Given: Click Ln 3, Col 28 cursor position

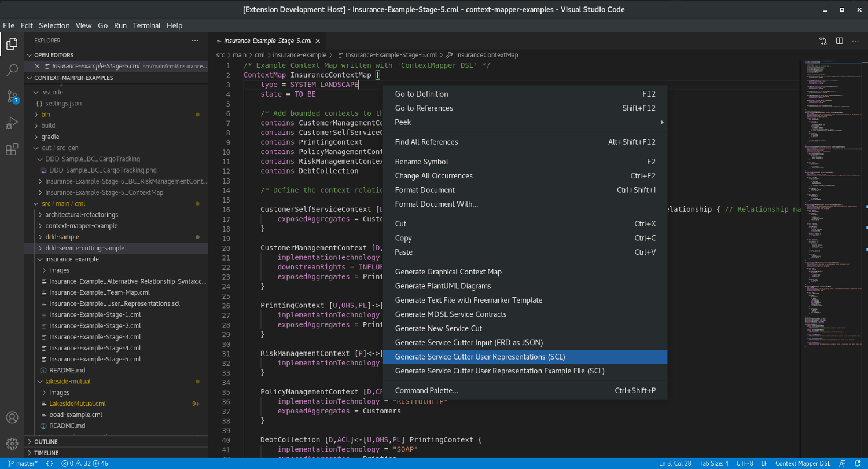Looking at the screenshot, I should click(x=675, y=463).
